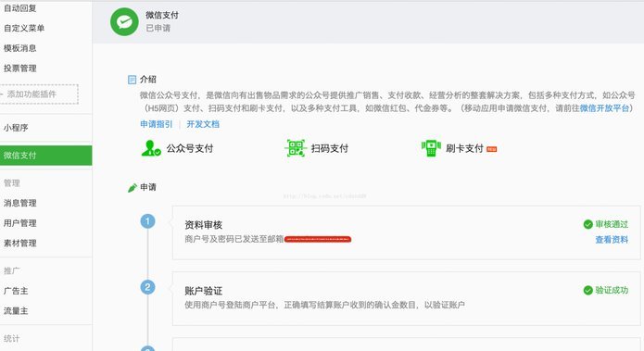Click the 扫码支付 label
This screenshot has height=351, width=644.
pos(330,148)
